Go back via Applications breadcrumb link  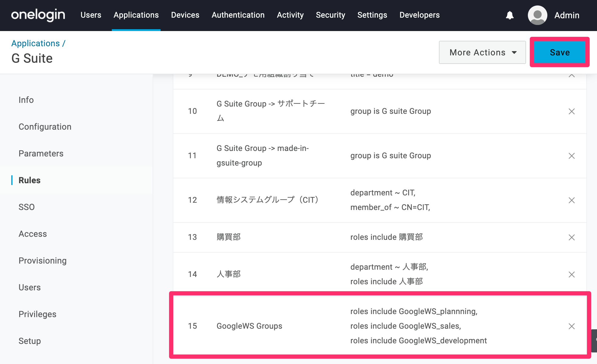coord(36,43)
